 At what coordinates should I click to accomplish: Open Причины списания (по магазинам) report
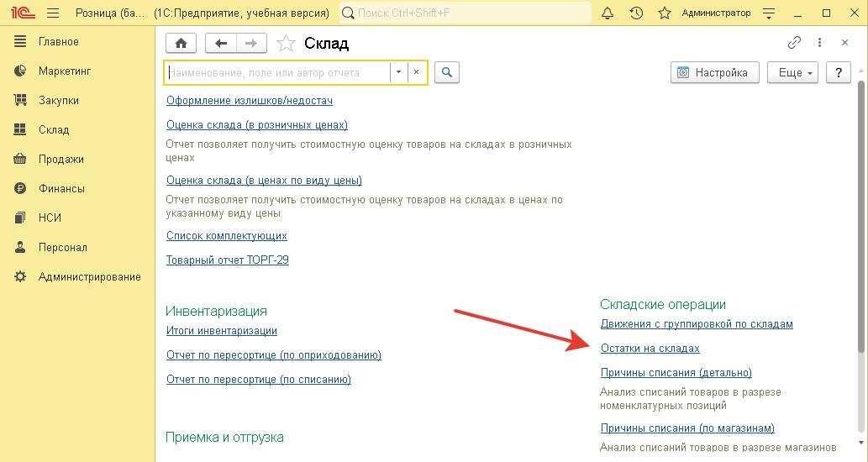point(687,428)
